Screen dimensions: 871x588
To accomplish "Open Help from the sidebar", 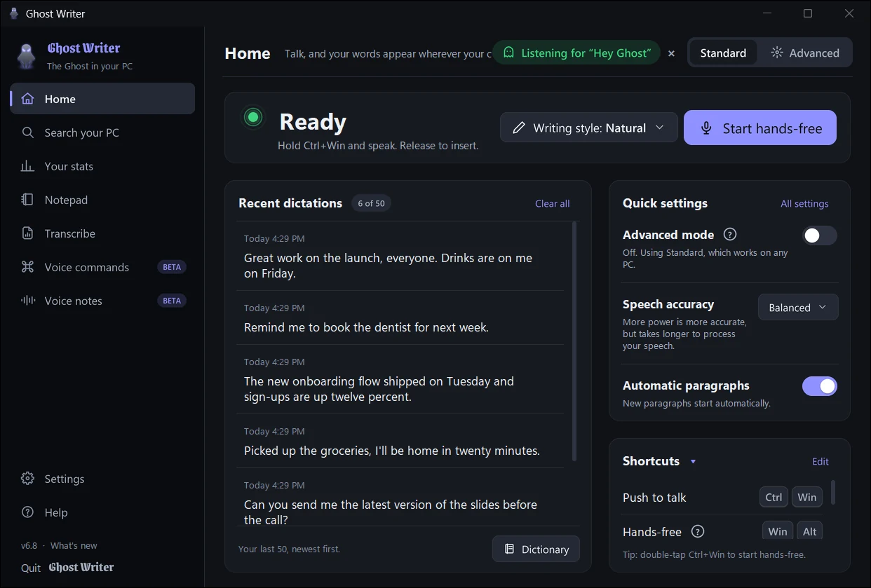I will tap(102, 512).
